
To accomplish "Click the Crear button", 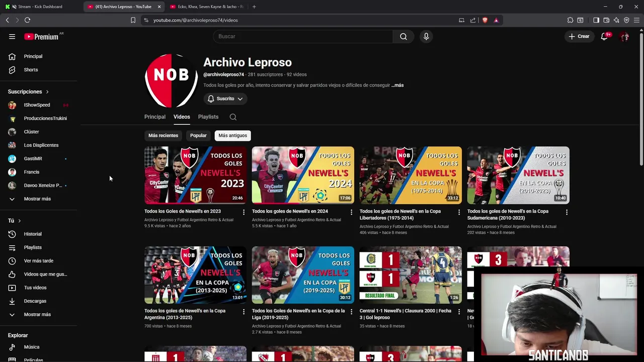I will [x=579, y=36].
